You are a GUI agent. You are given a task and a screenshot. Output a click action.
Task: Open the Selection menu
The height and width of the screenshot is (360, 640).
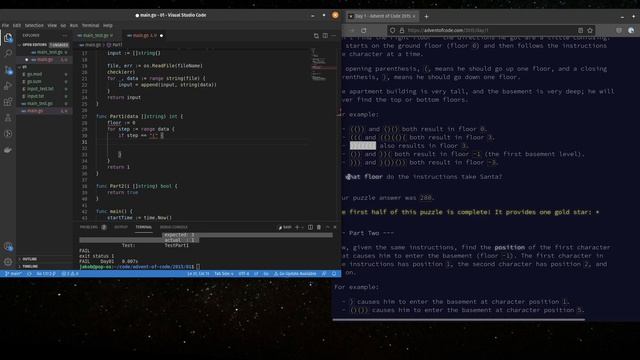pos(34,25)
